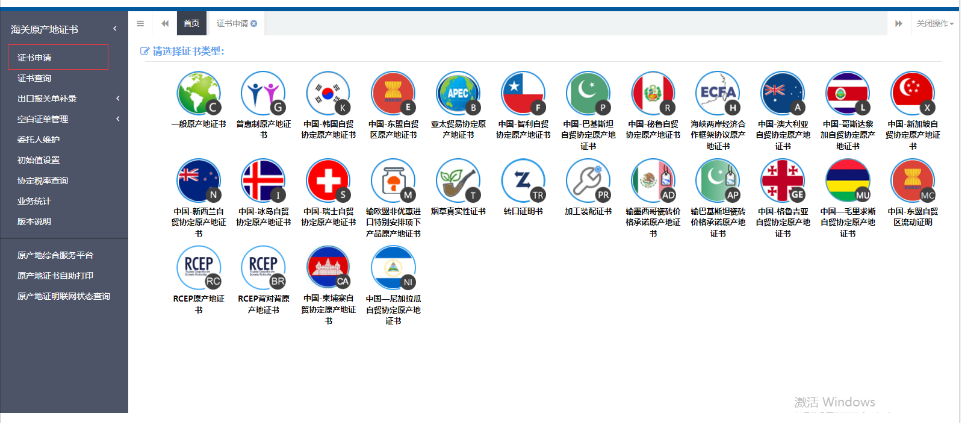Select 中国-澳大利亚自贸协定 flag icon

pos(783,93)
